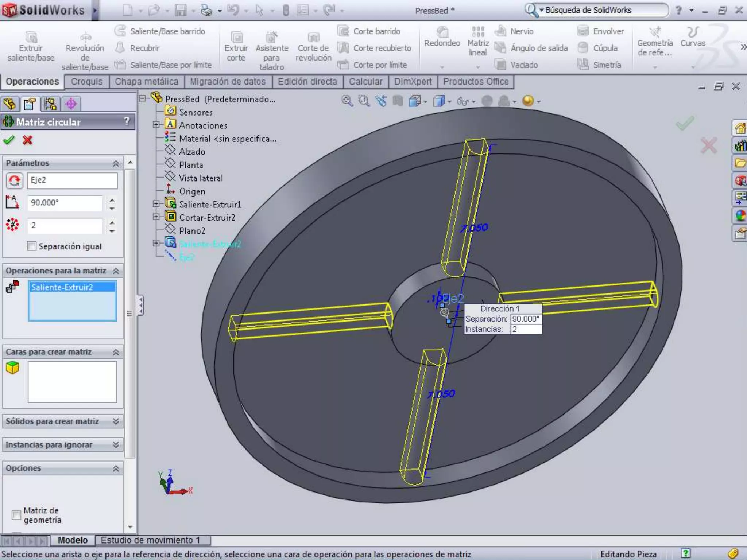
Task: Cancel Matriz circular with red X
Action: pyautogui.click(x=27, y=140)
